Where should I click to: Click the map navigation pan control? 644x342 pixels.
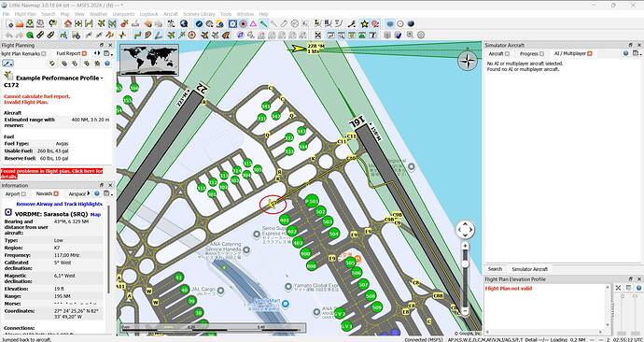(x=465, y=229)
